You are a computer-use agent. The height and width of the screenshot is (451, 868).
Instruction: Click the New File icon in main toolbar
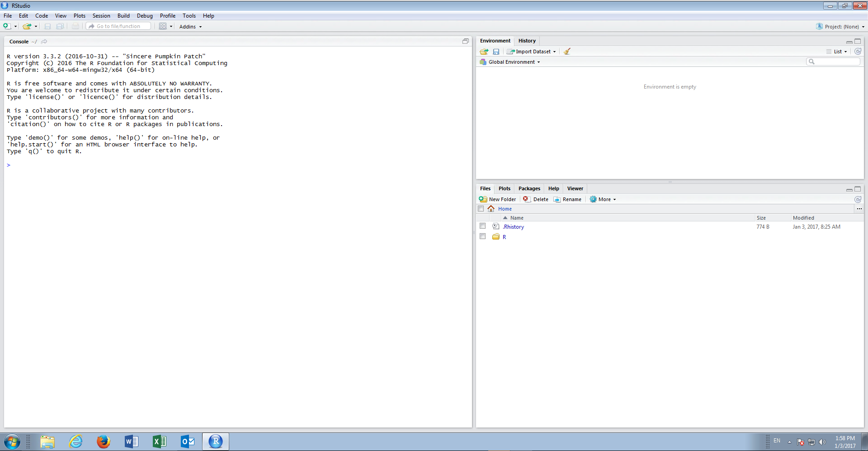[7, 26]
